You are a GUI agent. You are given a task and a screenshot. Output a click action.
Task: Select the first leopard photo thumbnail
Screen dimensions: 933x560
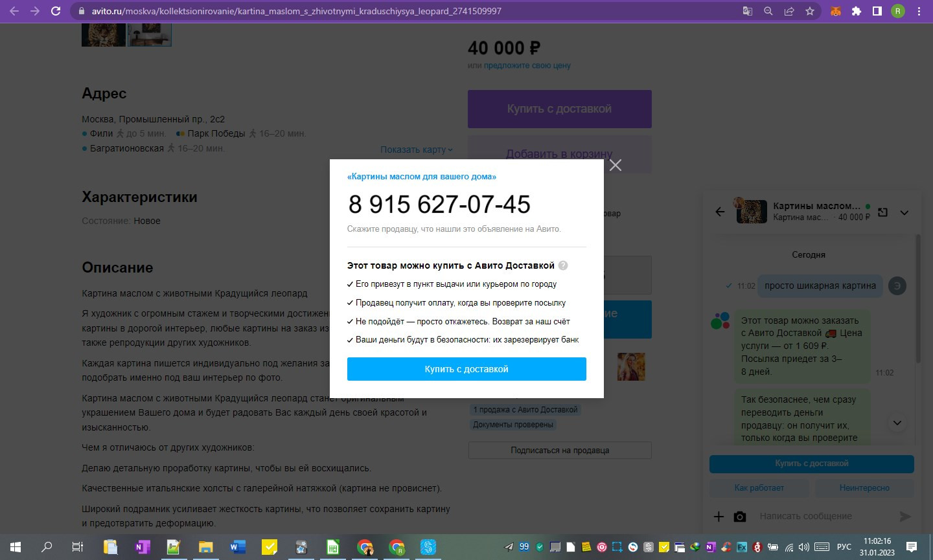tap(104, 35)
